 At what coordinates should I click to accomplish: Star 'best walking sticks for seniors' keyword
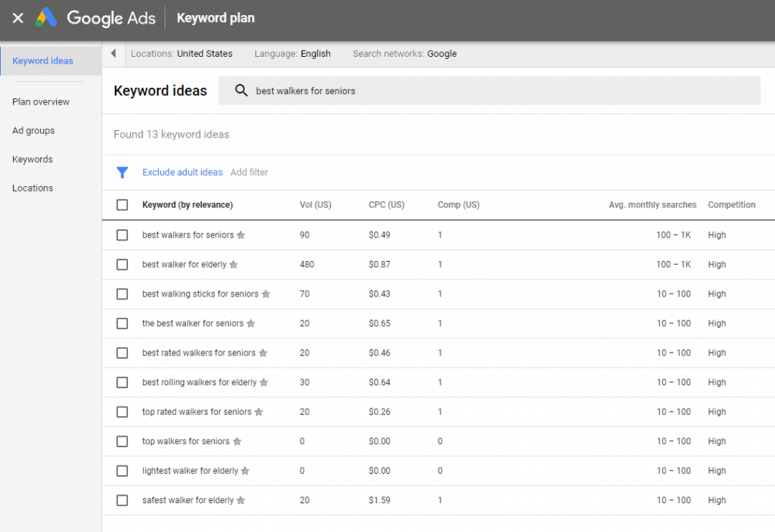pos(266,294)
